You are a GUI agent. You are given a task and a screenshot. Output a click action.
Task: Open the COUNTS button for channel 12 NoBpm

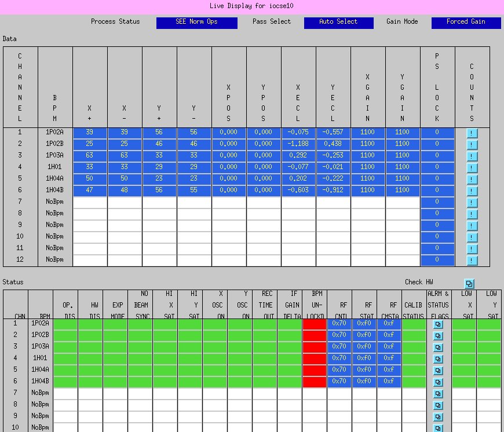(x=472, y=260)
